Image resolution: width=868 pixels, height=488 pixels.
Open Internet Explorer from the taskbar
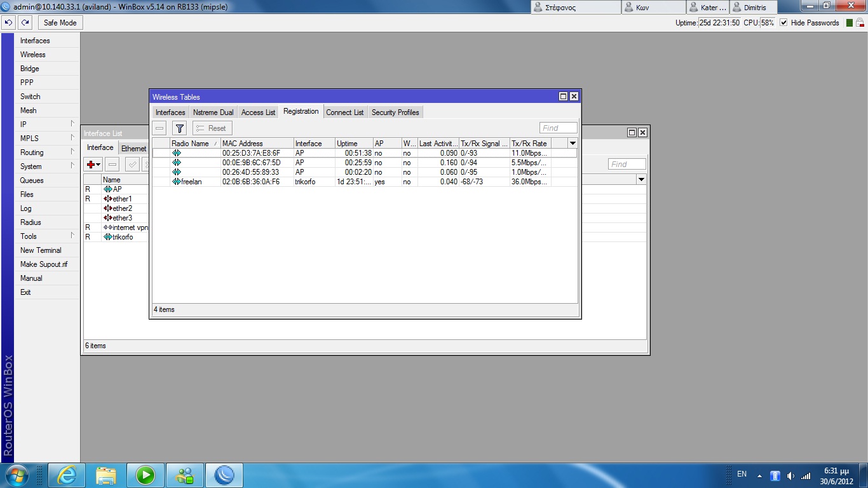tap(67, 475)
